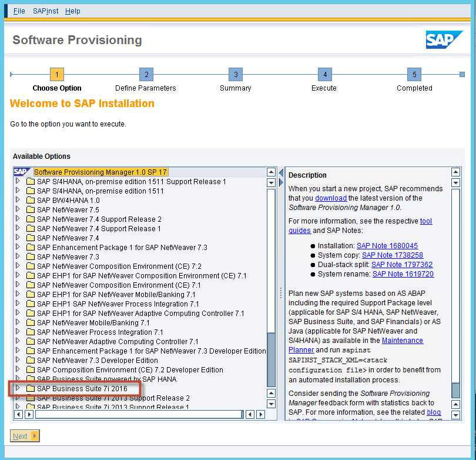This screenshot has width=476, height=460.
Task: Open the Help menu
Action: 73,11
